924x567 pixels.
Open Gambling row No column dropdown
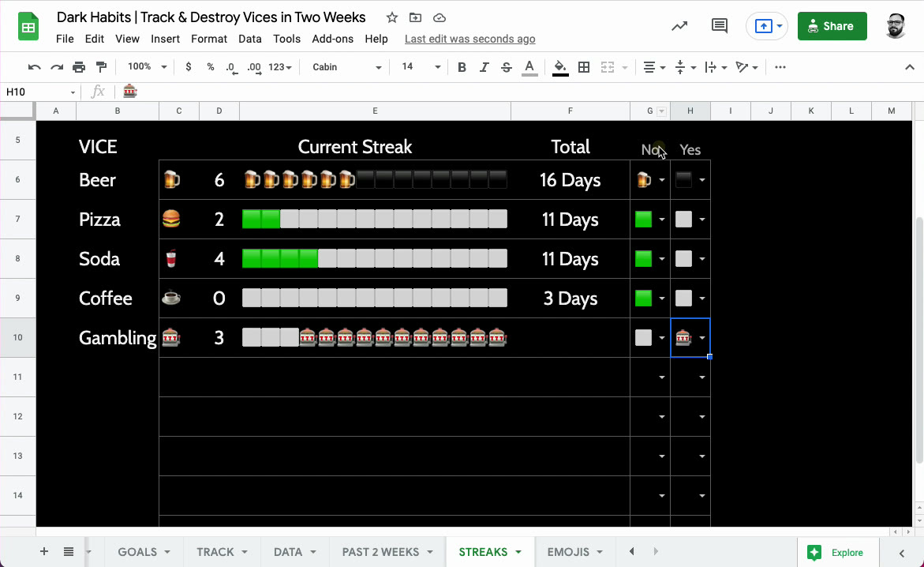pos(662,338)
